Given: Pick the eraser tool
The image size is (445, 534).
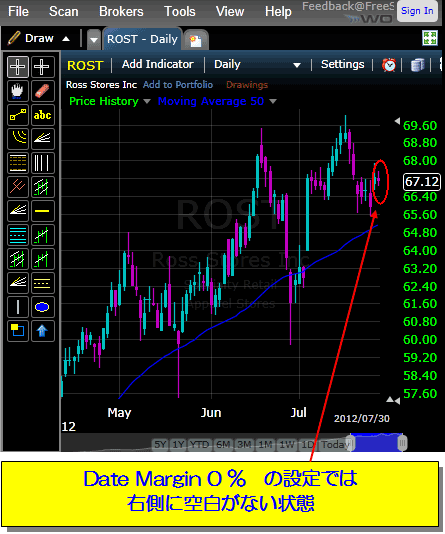Looking at the screenshot, I should point(42,91).
